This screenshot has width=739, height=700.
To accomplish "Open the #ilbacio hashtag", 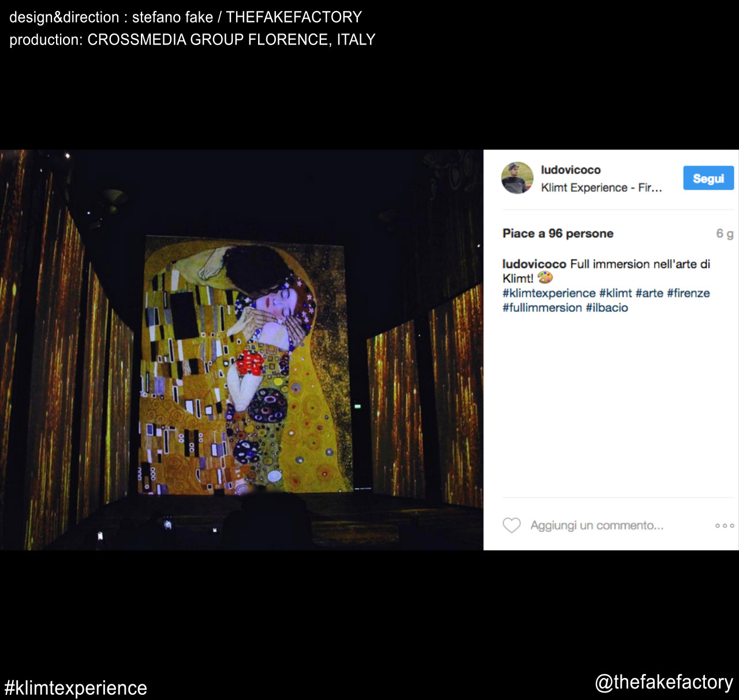I will tap(607, 308).
